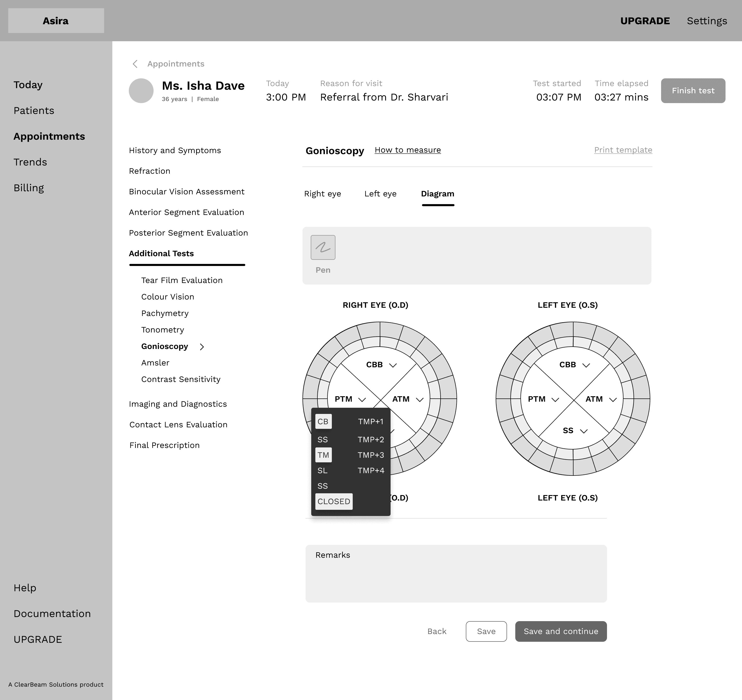Screen dimensions: 742x700
Task: Select SL in the dropdown list
Action: (323, 470)
